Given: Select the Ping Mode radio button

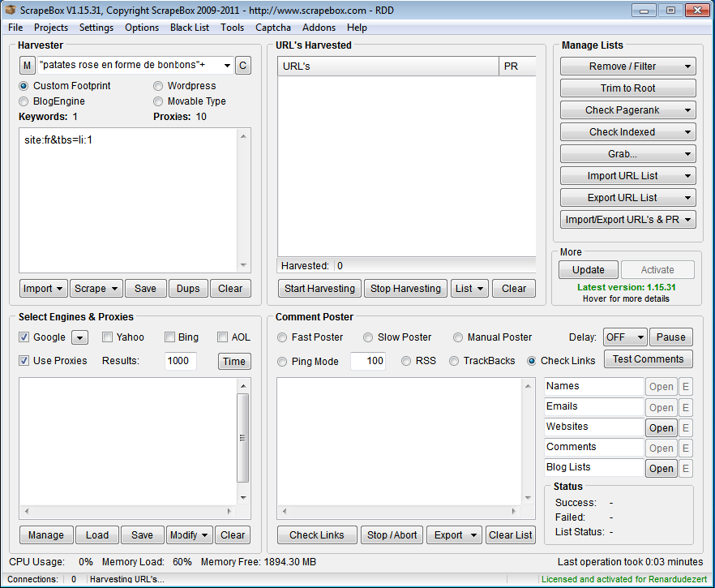Looking at the screenshot, I should pyautogui.click(x=282, y=361).
